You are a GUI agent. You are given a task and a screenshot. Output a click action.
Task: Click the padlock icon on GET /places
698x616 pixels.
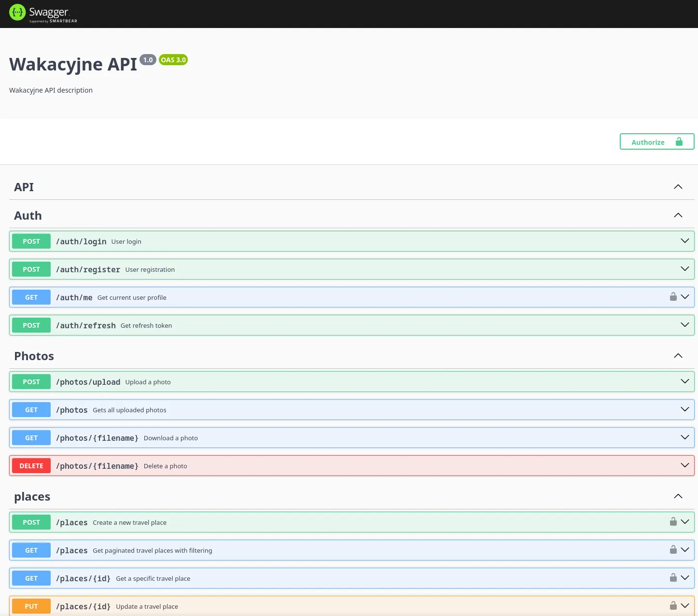point(673,549)
